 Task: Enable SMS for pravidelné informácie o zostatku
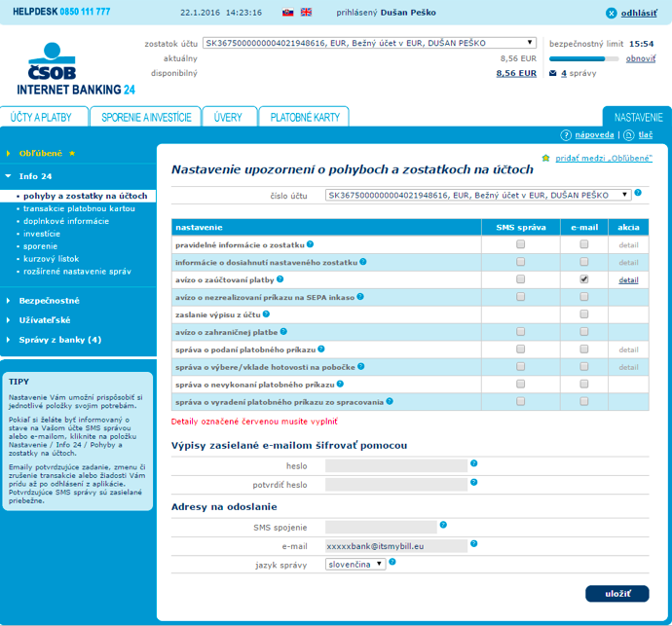coord(521,244)
